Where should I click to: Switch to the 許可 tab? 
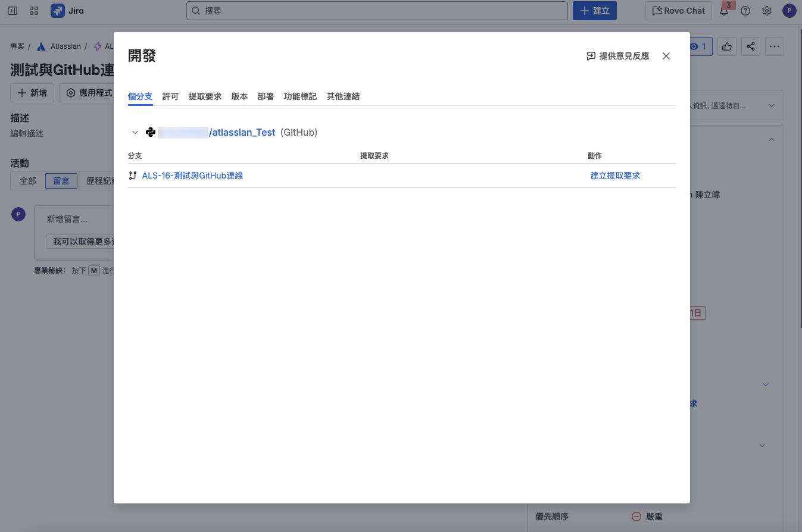click(170, 96)
